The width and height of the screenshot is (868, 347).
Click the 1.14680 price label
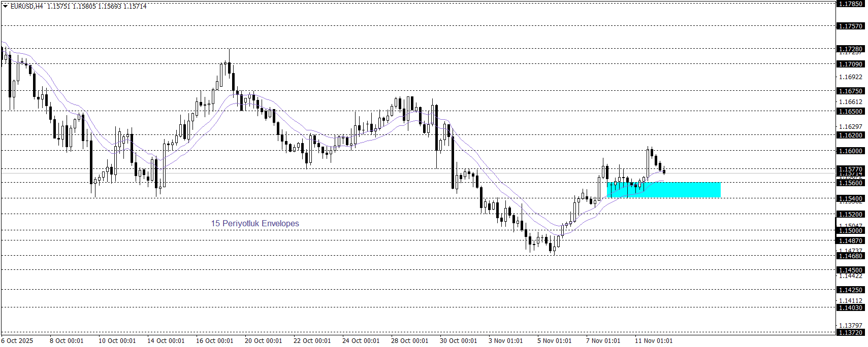(x=850, y=256)
